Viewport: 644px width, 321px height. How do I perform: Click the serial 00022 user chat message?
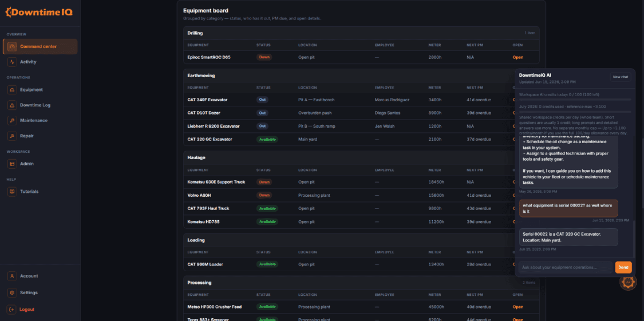click(x=568, y=208)
